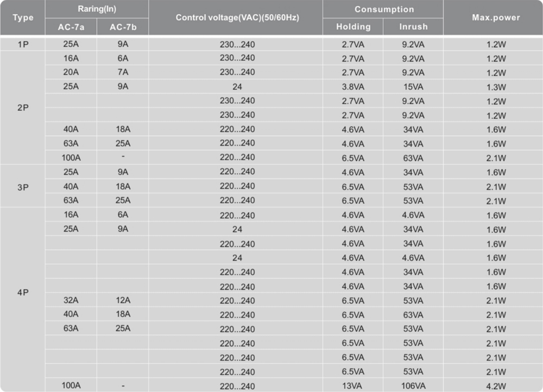
Task: Click the 32A AC-7a rating cell
Action: [x=71, y=300]
